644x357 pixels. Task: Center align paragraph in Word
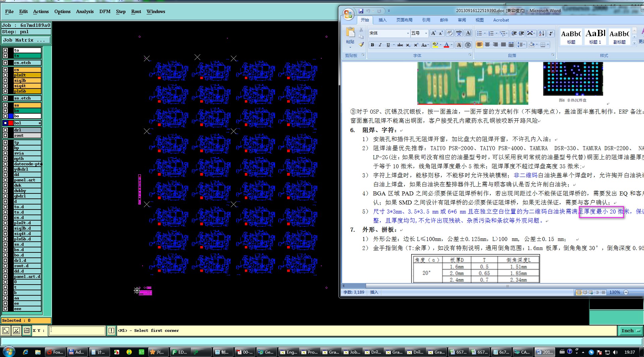point(487,45)
